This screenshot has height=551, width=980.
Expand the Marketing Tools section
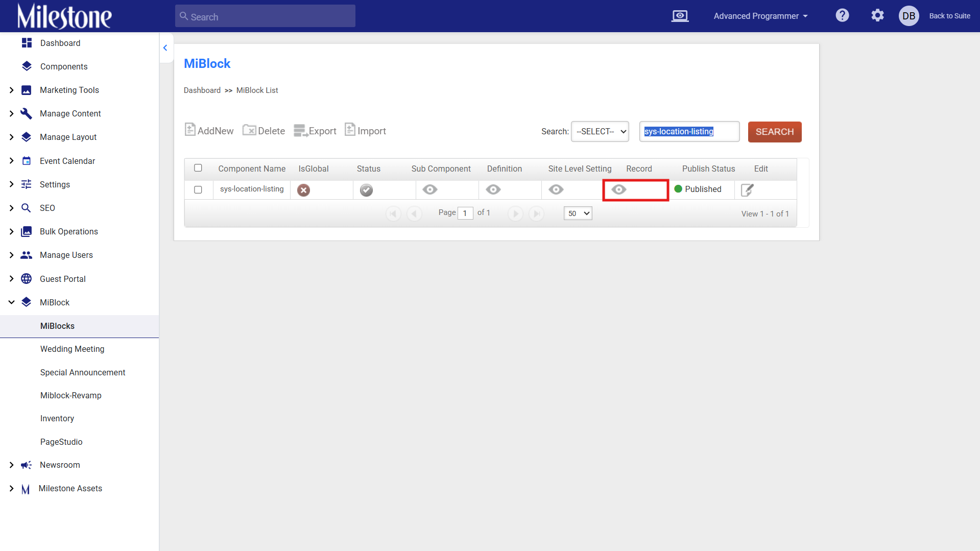[x=11, y=90]
